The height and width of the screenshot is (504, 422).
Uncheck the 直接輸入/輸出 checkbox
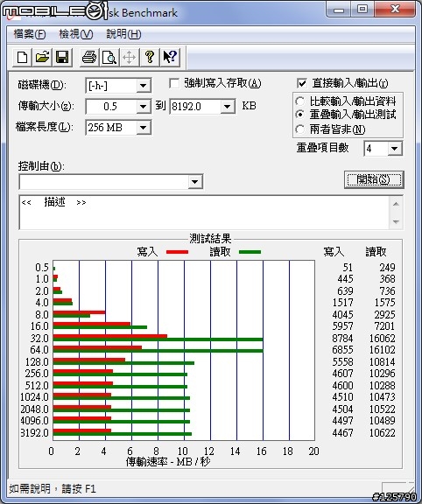(302, 84)
